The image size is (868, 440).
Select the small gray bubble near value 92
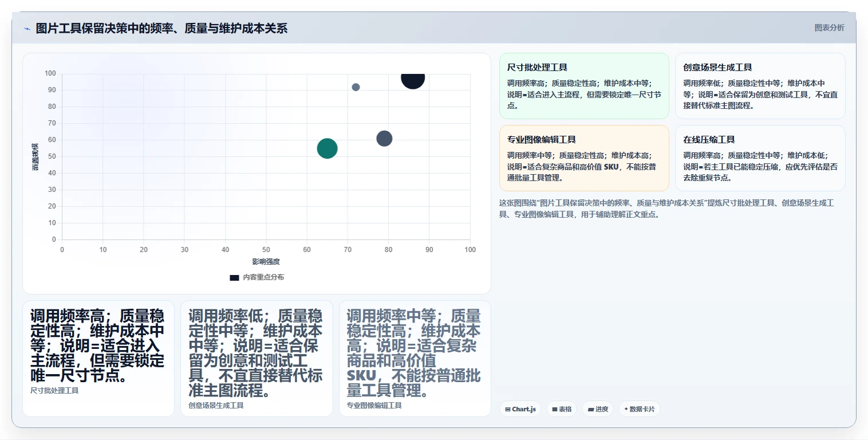[356, 87]
